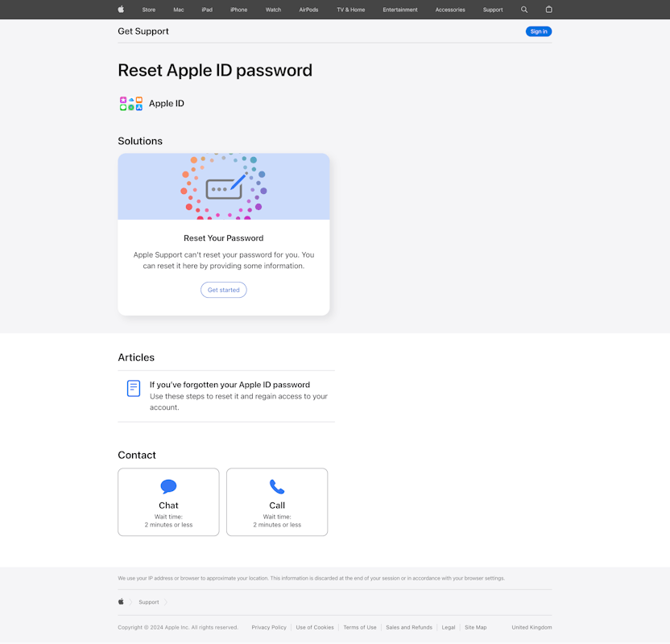Viewport: 670px width, 644px height.
Task: Open the search magnifier icon
Action: (524, 10)
